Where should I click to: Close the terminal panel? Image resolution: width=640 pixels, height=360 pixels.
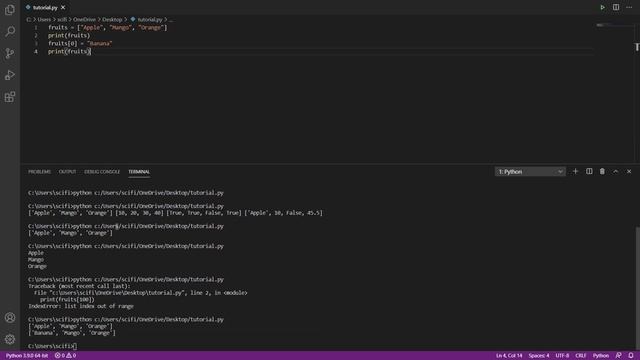coord(629,171)
